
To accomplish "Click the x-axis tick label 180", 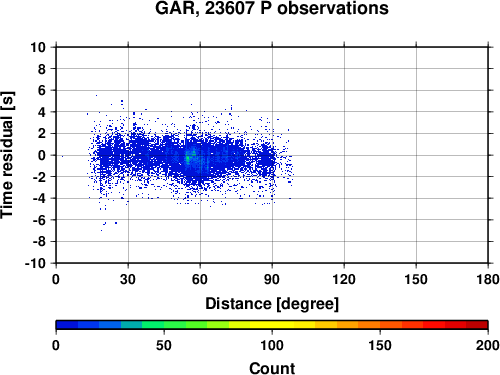I will point(488,279).
